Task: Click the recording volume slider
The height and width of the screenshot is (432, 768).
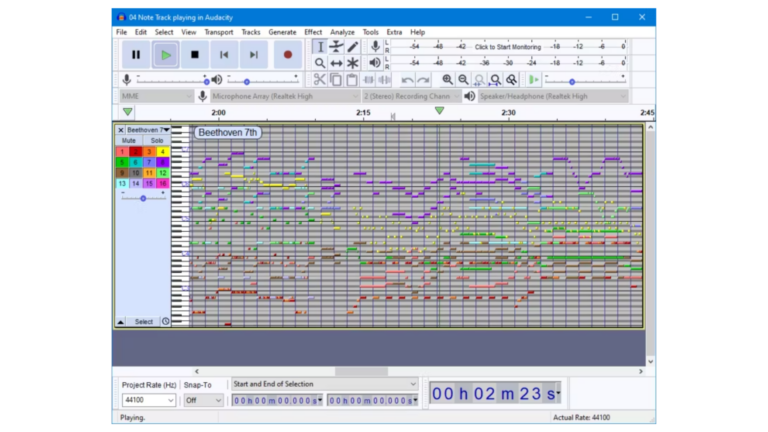Action: [x=172, y=80]
